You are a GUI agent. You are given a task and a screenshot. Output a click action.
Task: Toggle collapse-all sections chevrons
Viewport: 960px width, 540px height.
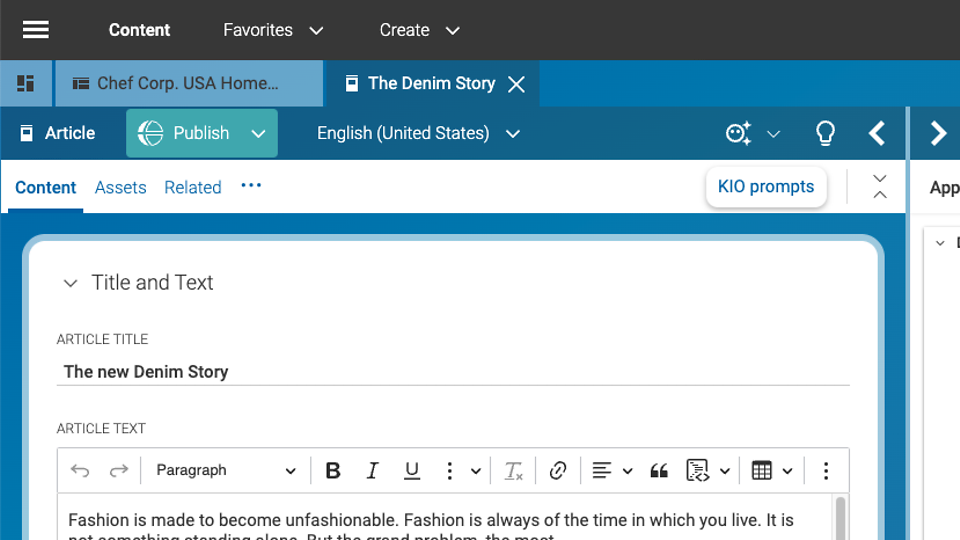click(x=880, y=187)
